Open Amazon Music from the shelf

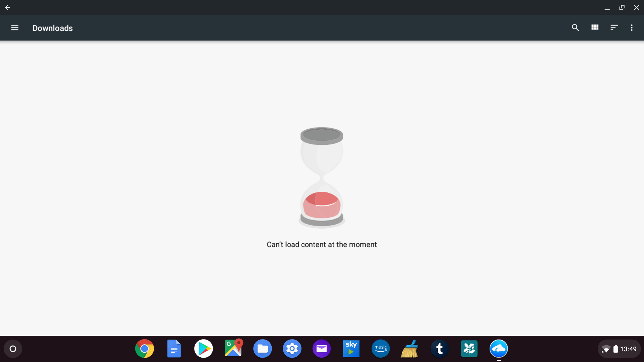pyautogui.click(x=381, y=349)
